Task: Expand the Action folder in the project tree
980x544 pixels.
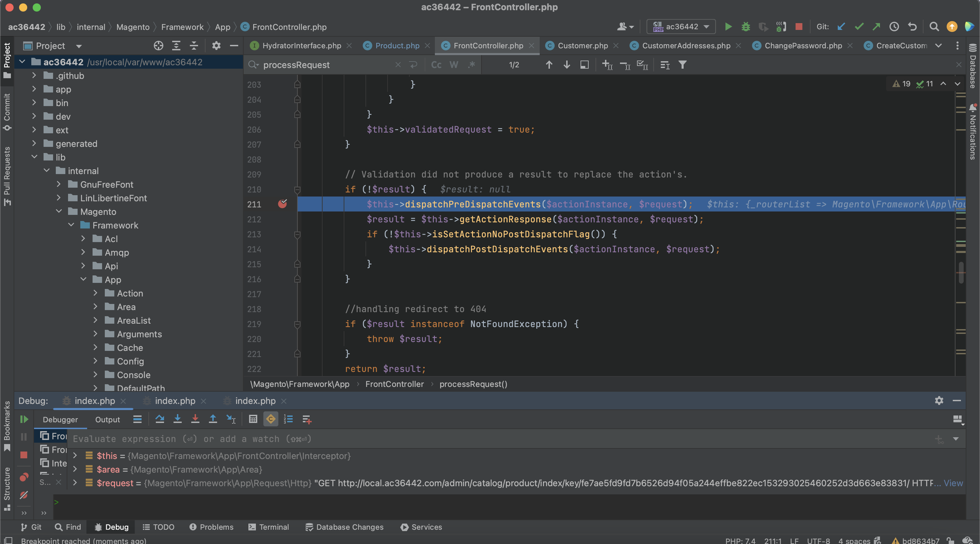Action: pyautogui.click(x=96, y=293)
